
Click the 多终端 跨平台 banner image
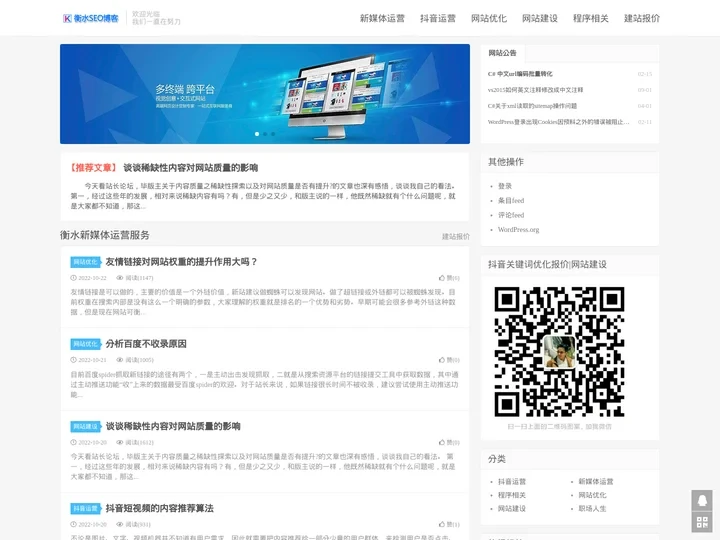coord(265,94)
